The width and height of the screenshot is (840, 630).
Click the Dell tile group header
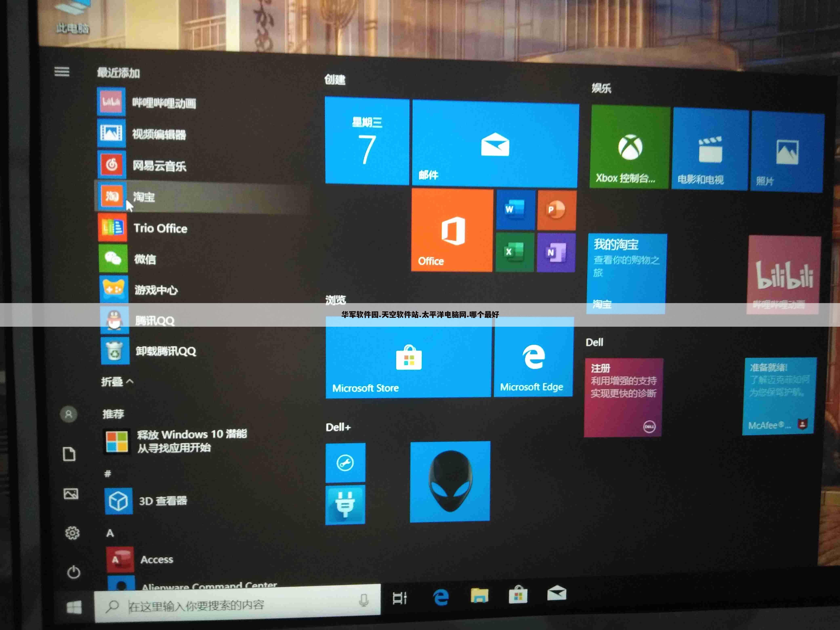coord(594,342)
